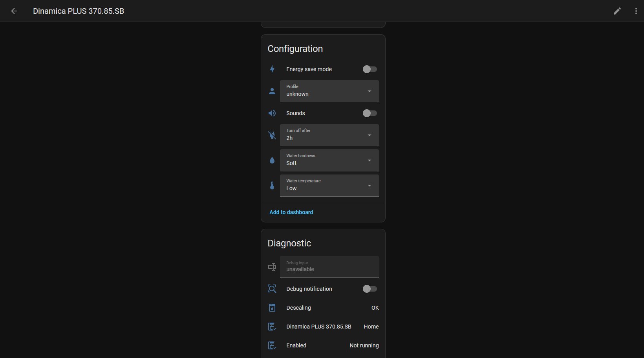Click the Sounds label

[x=296, y=113]
